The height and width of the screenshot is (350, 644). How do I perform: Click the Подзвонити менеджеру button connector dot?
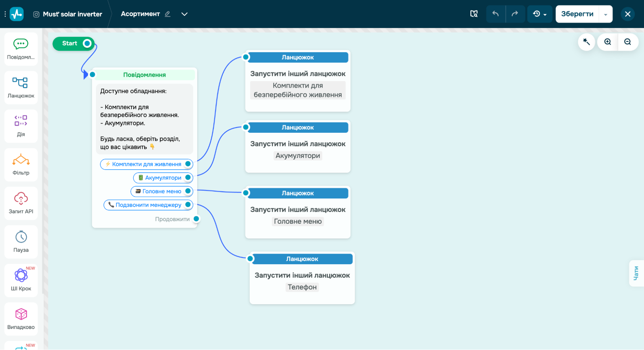coord(188,205)
